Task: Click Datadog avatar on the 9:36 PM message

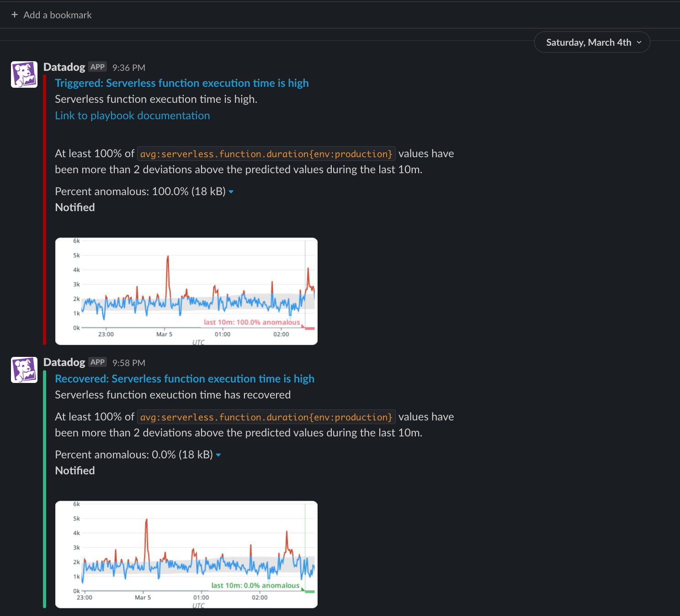Action: click(24, 74)
